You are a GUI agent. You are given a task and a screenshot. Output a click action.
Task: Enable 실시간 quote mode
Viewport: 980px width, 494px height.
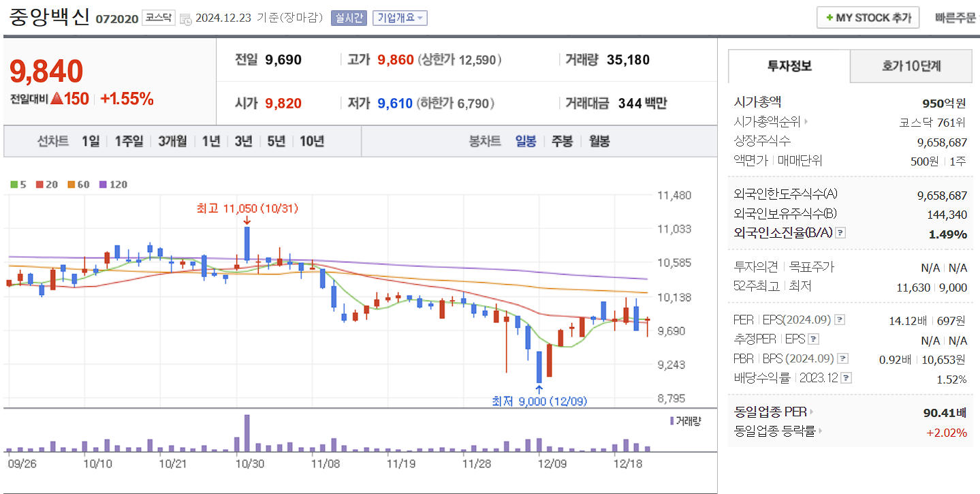(x=348, y=18)
